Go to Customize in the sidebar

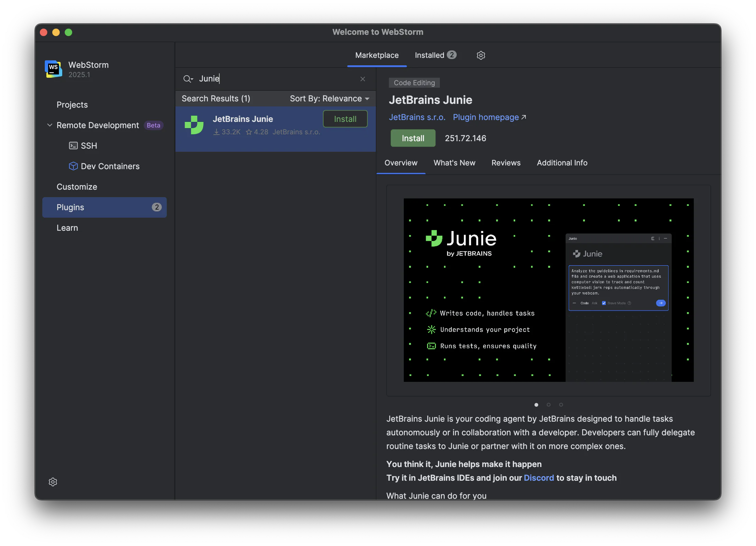(77, 187)
